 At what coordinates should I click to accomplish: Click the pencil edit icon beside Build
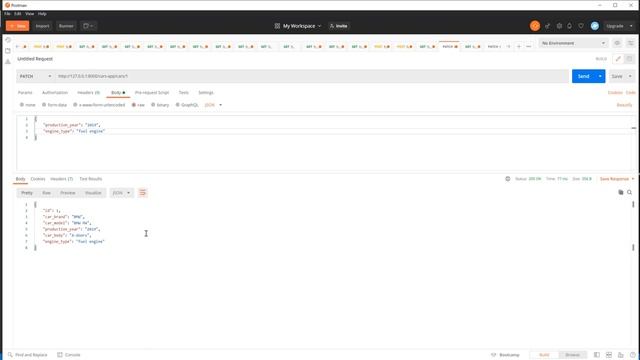(x=618, y=59)
